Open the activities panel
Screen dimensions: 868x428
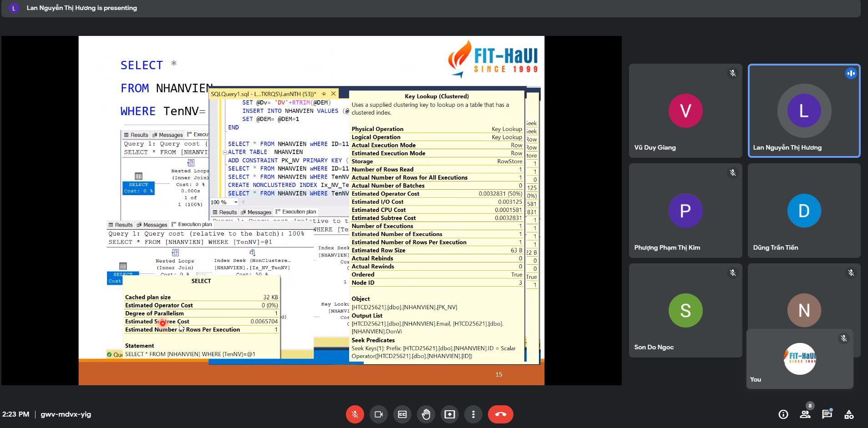point(849,414)
